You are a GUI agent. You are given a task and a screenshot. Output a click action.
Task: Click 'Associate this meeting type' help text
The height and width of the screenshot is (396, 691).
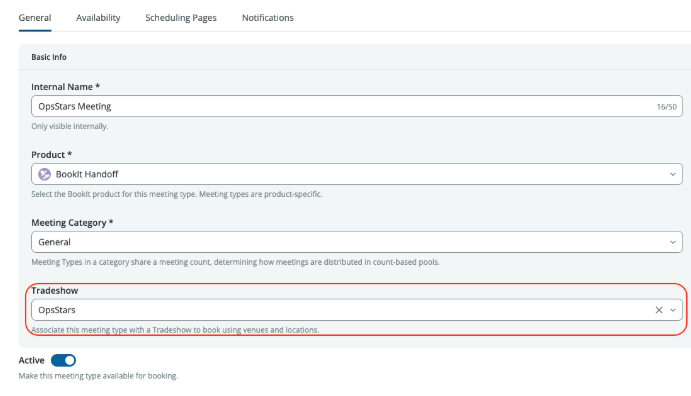click(175, 330)
